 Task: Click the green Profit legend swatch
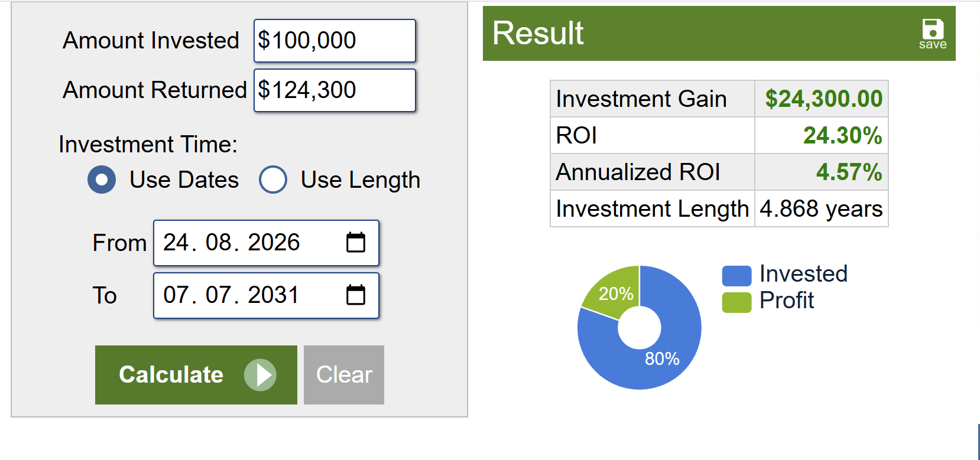[x=736, y=302]
